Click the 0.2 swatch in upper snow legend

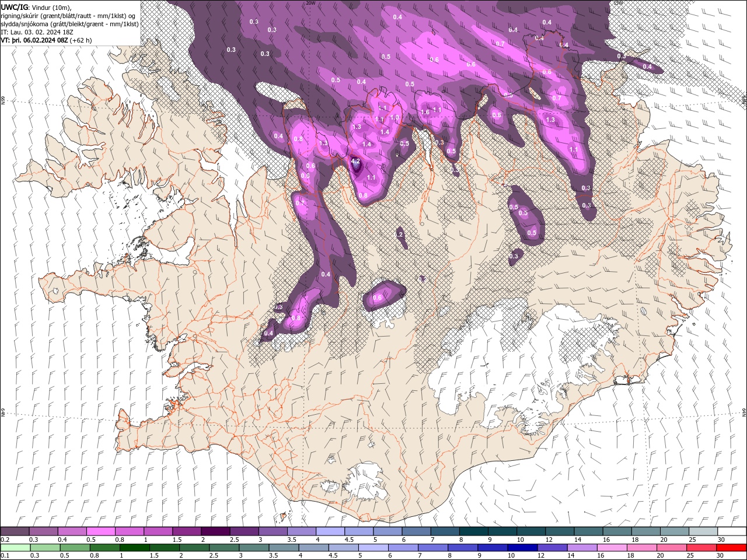[x=15, y=531]
